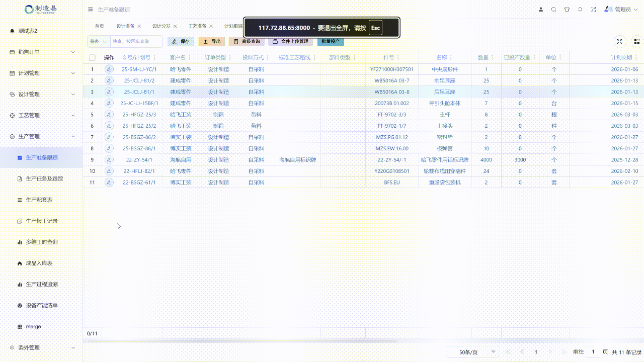Switch to the 首页 tab
644x362 pixels.
click(x=100, y=26)
